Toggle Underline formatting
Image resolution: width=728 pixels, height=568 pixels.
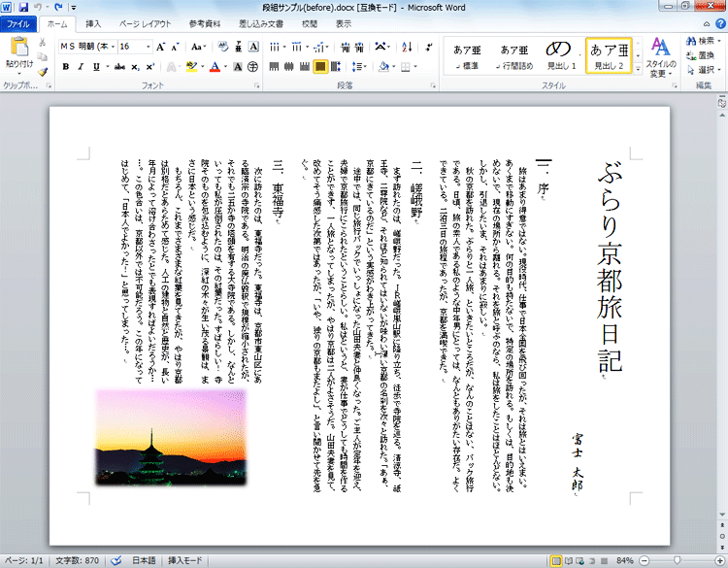(x=96, y=67)
